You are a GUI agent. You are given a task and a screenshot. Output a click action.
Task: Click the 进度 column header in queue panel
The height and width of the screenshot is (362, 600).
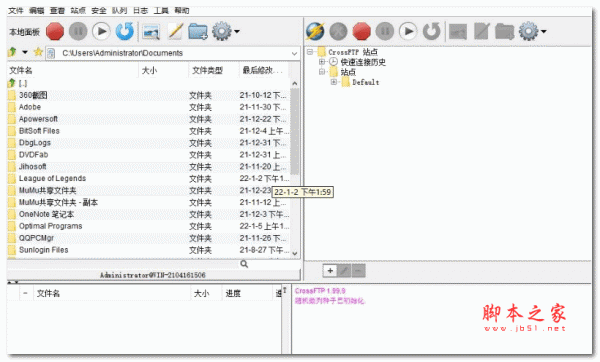click(247, 294)
